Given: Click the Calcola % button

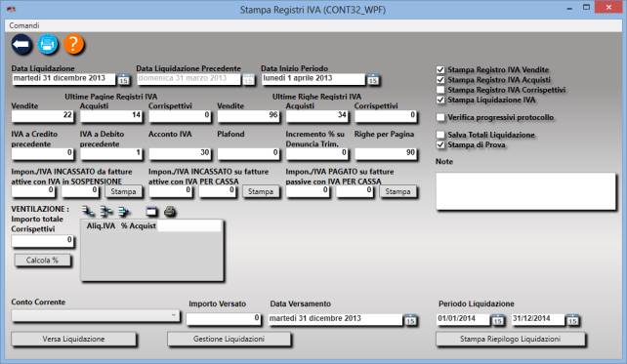Looking at the screenshot, I should click(42, 261).
